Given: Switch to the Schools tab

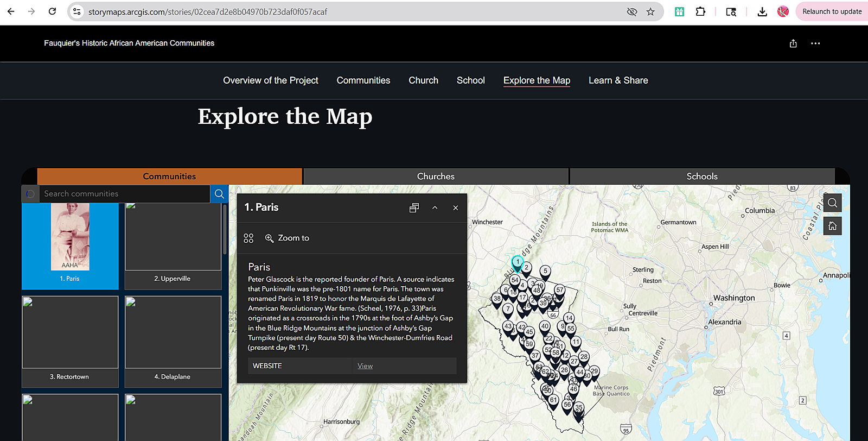Looking at the screenshot, I should (x=701, y=177).
